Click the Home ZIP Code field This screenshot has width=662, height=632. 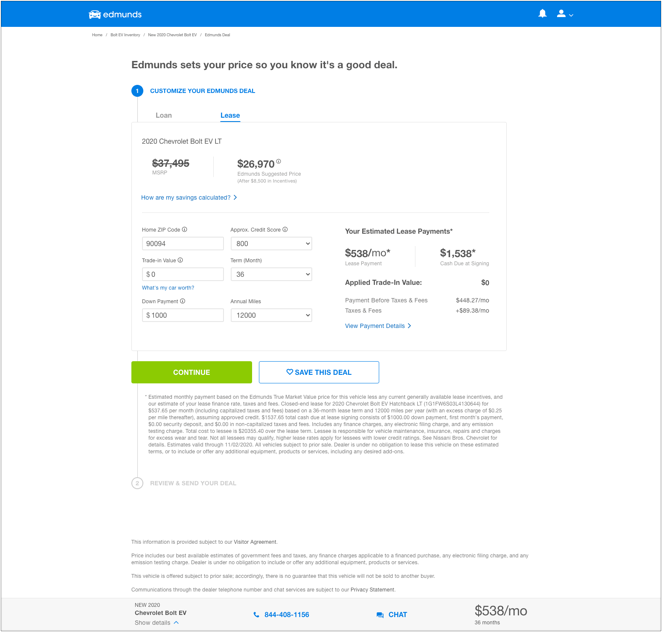182,244
